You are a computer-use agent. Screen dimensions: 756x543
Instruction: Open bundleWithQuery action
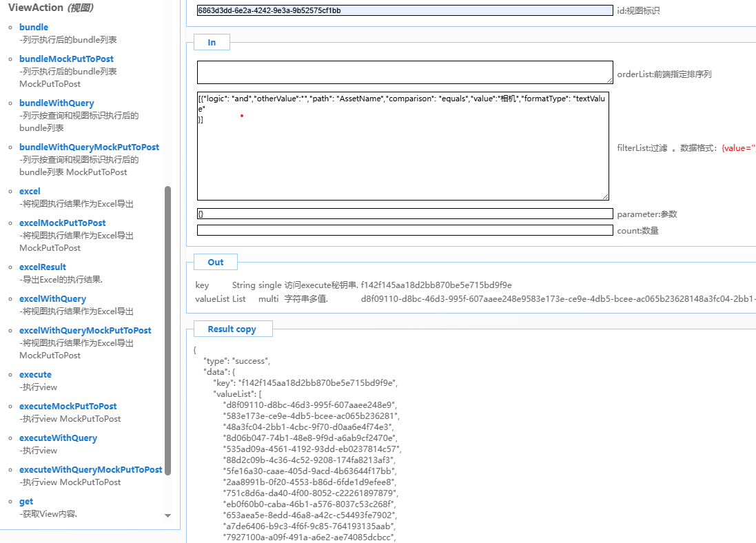point(57,103)
